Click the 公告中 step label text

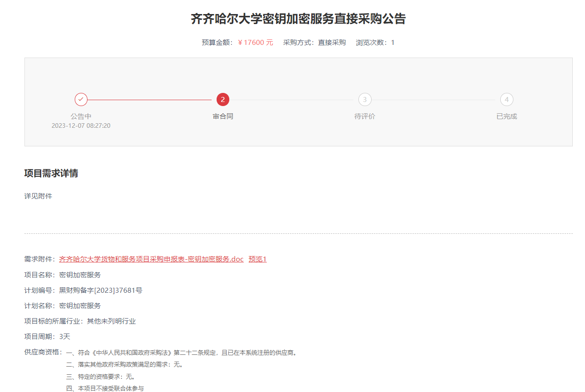pos(81,116)
